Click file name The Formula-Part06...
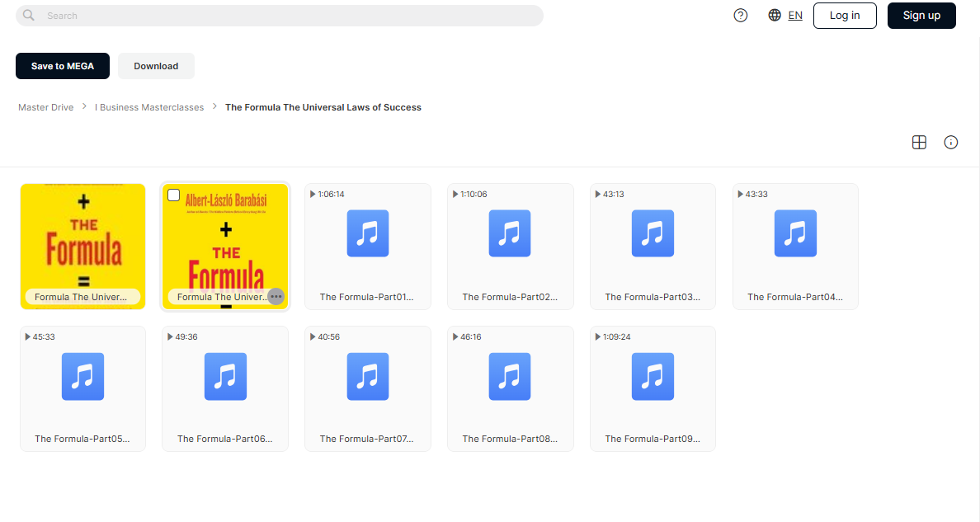Screen dimensions: 980x522 225,439
